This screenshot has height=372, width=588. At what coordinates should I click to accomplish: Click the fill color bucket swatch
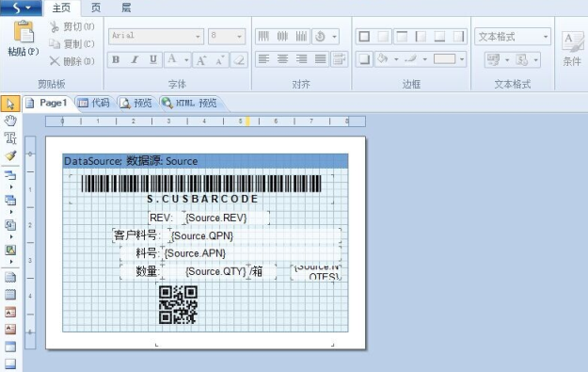coord(383,59)
